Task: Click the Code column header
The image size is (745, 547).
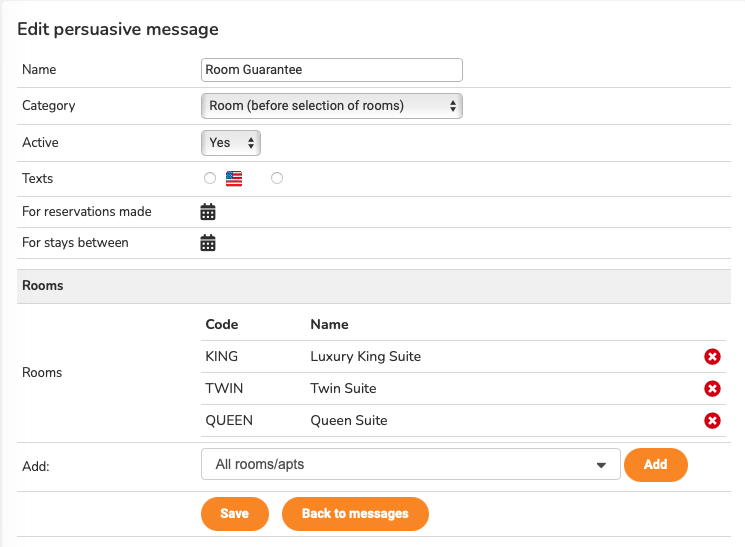Action: click(x=221, y=325)
